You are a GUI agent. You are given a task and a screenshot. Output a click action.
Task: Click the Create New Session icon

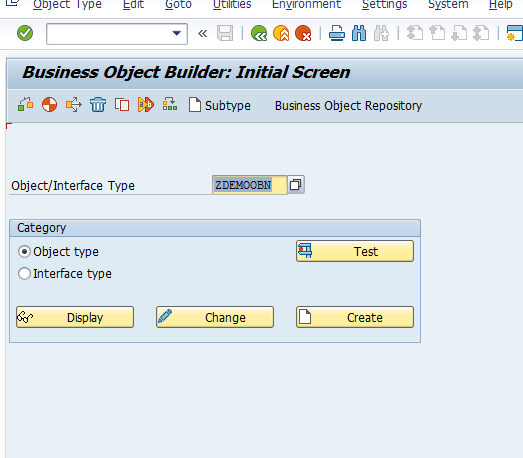point(515,33)
